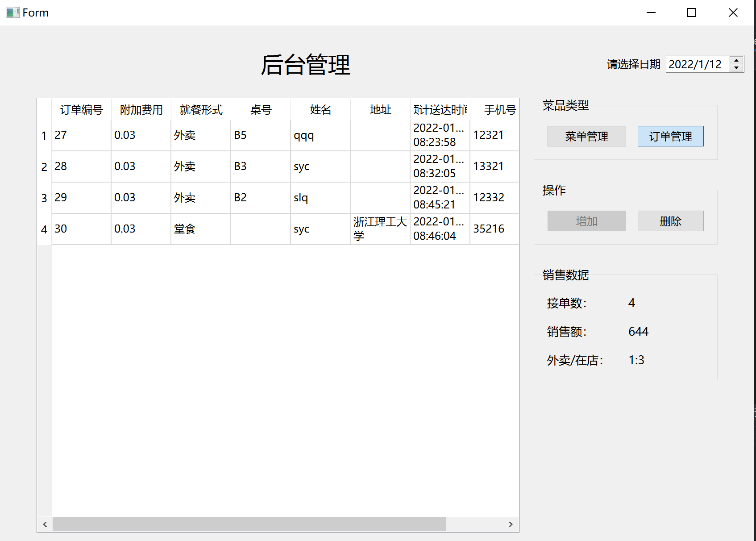Select row header 1

(x=44, y=135)
